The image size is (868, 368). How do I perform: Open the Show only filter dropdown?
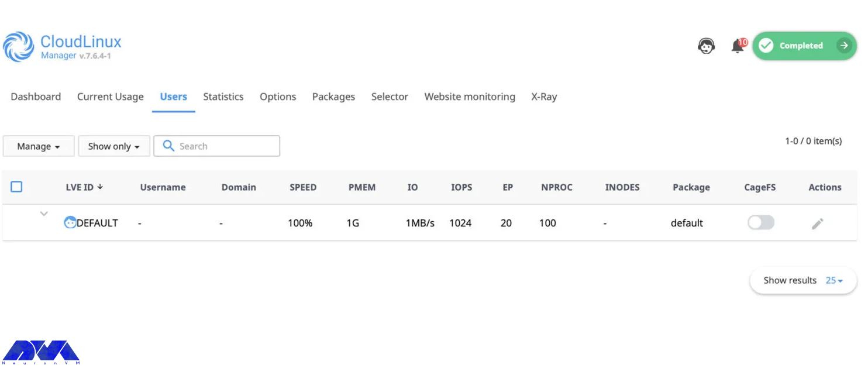[x=113, y=146]
